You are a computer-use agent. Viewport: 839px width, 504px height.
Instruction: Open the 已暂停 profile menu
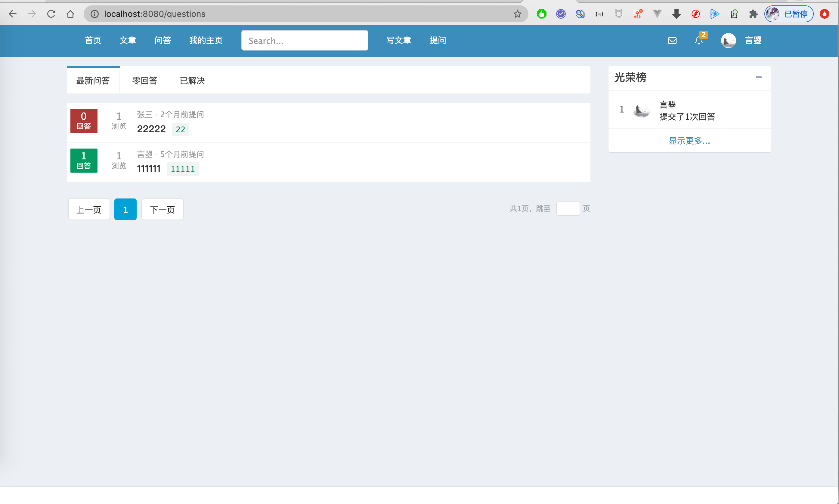click(789, 14)
